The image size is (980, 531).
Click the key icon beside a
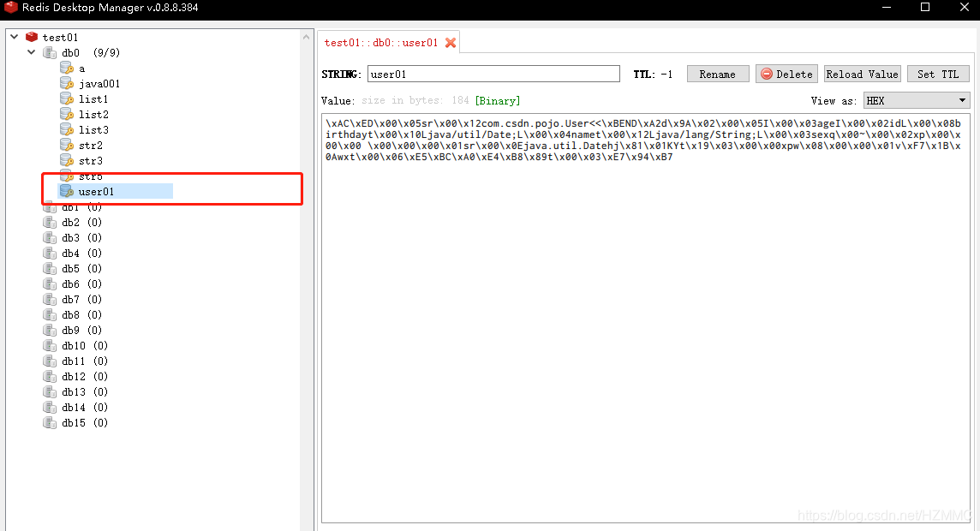[67, 69]
